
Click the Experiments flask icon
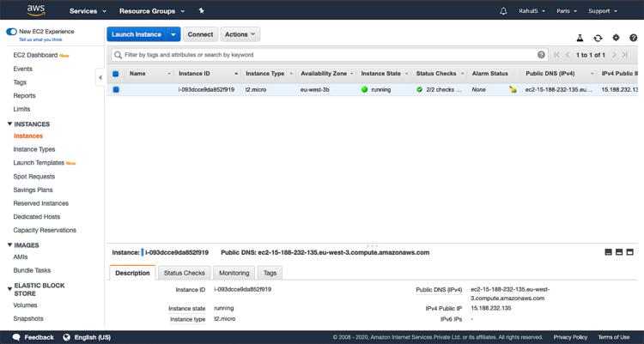click(580, 38)
